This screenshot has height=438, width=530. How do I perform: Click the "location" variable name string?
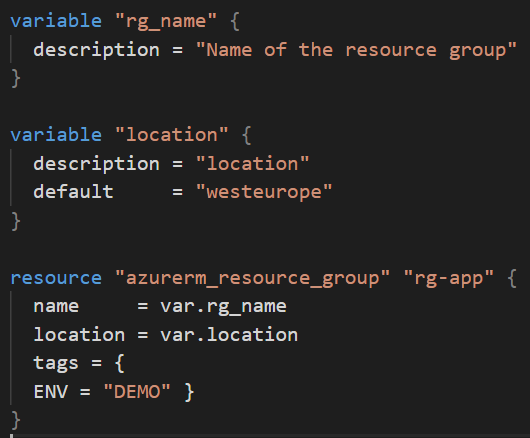coord(171,135)
